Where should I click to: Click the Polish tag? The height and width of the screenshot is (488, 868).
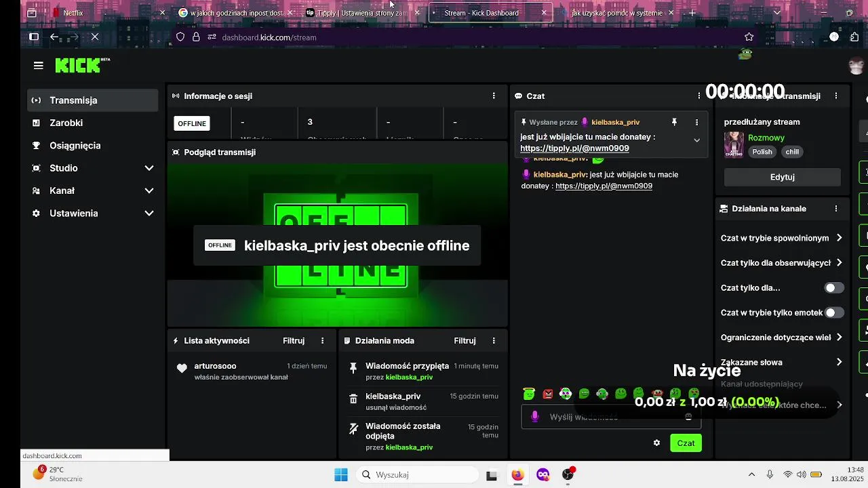[762, 152]
